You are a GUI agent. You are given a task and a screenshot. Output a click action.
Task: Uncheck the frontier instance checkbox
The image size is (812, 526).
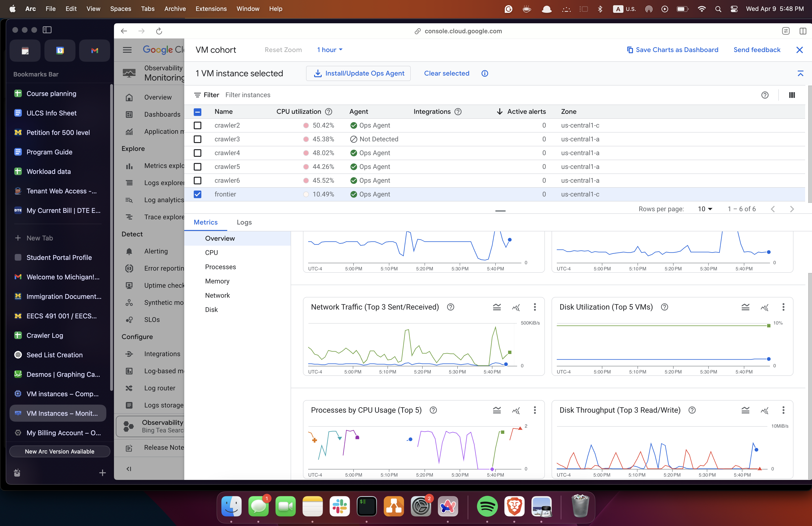click(x=198, y=194)
